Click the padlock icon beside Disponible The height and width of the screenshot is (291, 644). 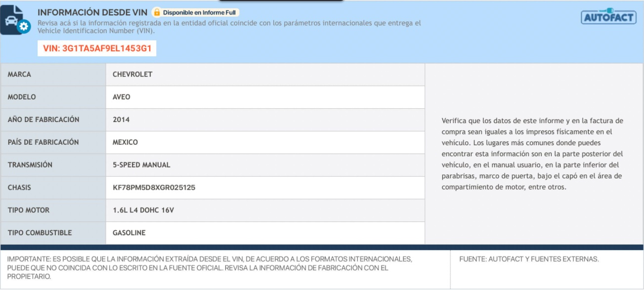[x=157, y=11]
